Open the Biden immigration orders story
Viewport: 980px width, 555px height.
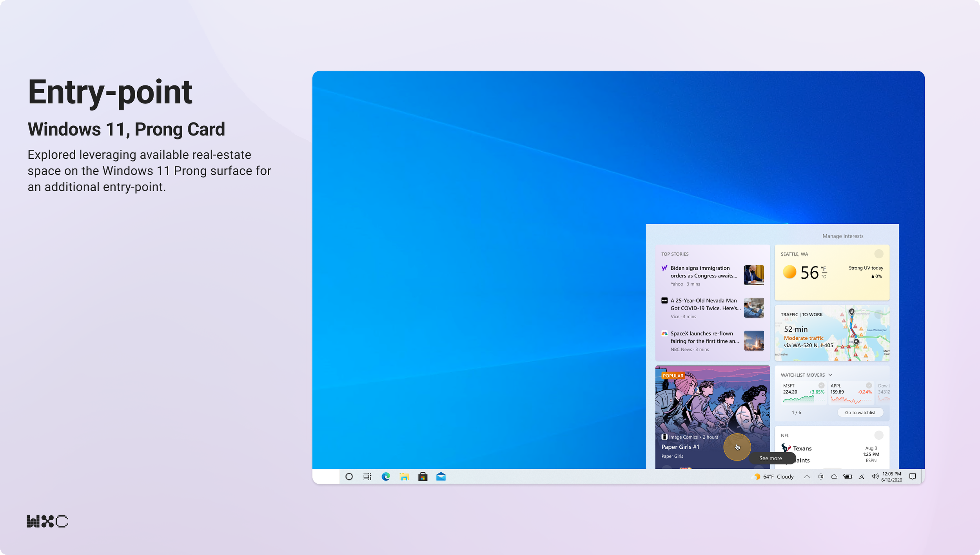coord(704,272)
